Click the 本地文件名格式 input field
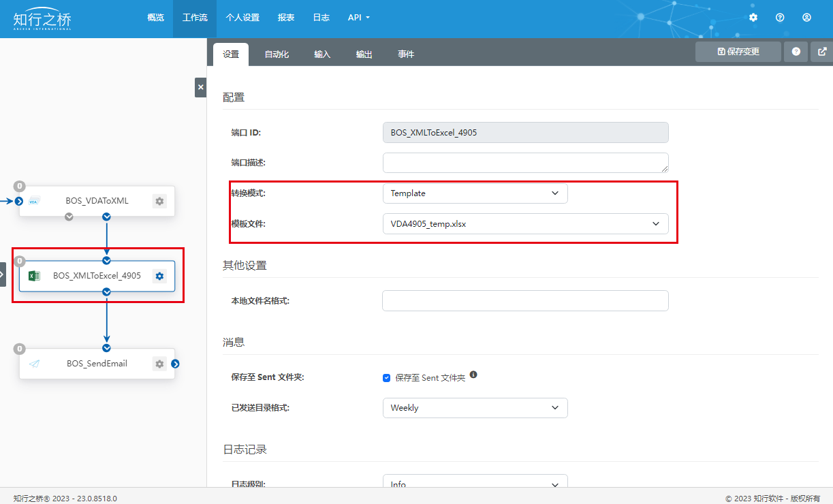 coord(525,301)
